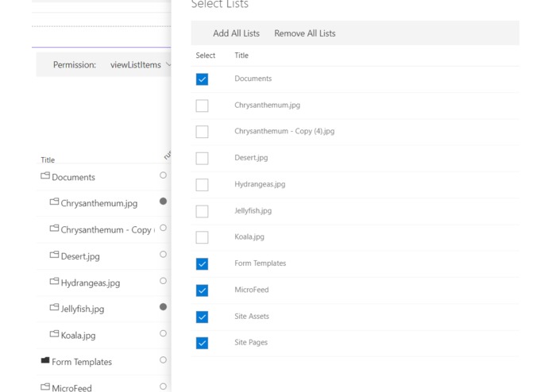Click the Chrysanthemum.jpg folder icon in the tree
Viewport: 552px width, 392px height.
pos(54,202)
